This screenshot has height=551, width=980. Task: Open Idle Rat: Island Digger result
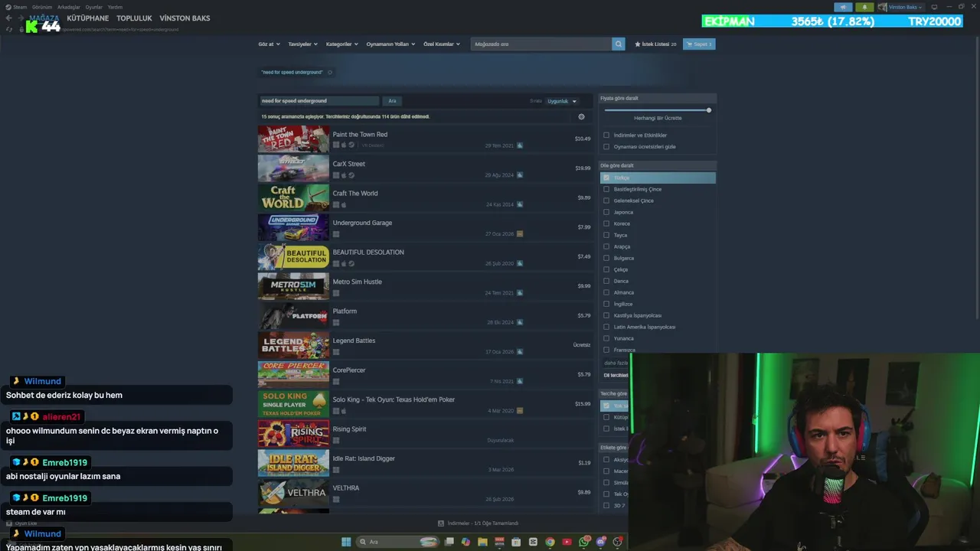(425, 463)
